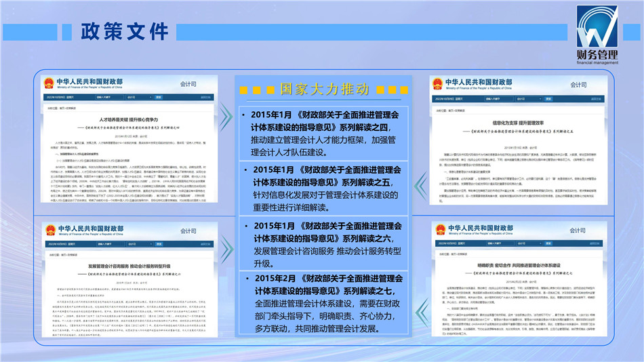Click the date in the 明确职责 密切合作 navigation bar
This screenshot has height=362, width=644.
452,243
